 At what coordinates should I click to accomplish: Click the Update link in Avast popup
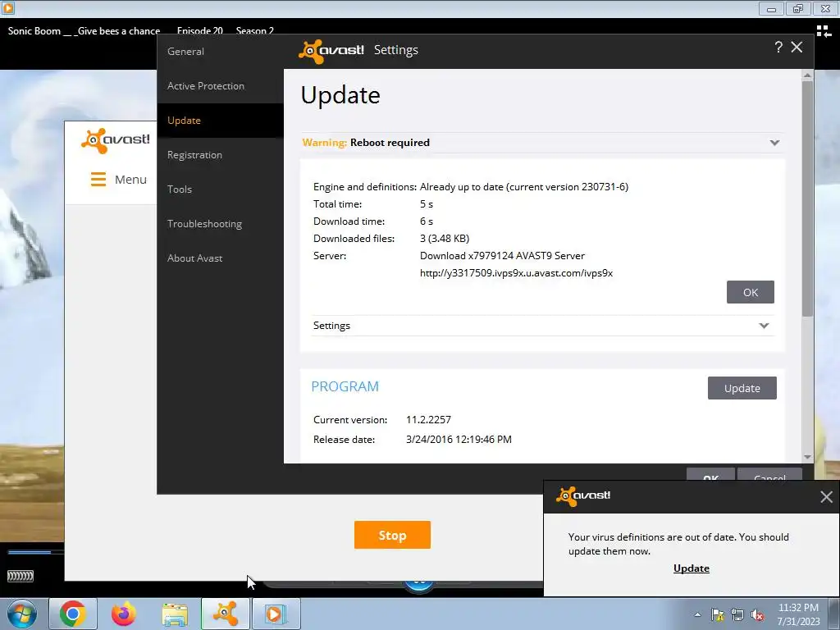tap(691, 568)
